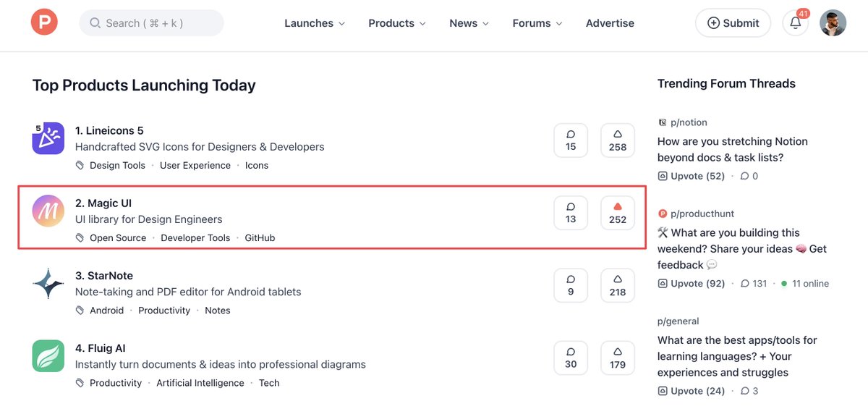Image resolution: width=868 pixels, height=409 pixels.
Task: View comments for Fluig AI
Action: [x=571, y=358]
